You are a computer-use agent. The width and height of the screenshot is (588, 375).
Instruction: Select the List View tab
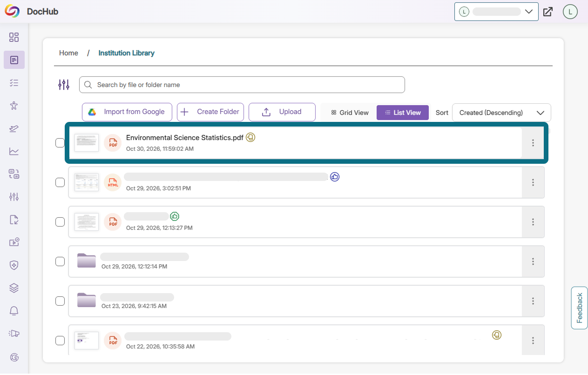pyautogui.click(x=403, y=113)
